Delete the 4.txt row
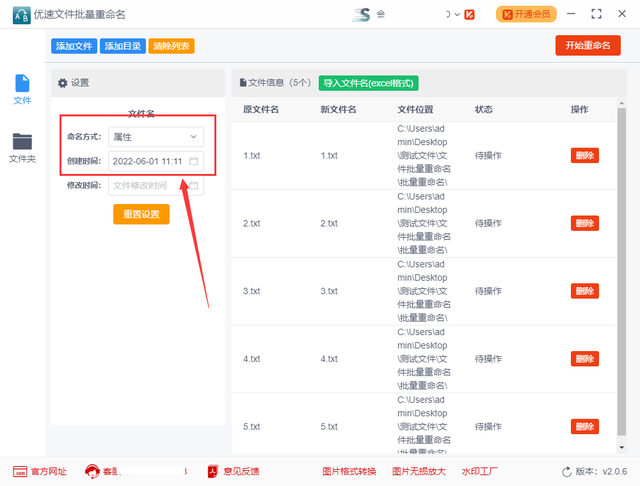This screenshot has height=486, width=640. [x=584, y=359]
